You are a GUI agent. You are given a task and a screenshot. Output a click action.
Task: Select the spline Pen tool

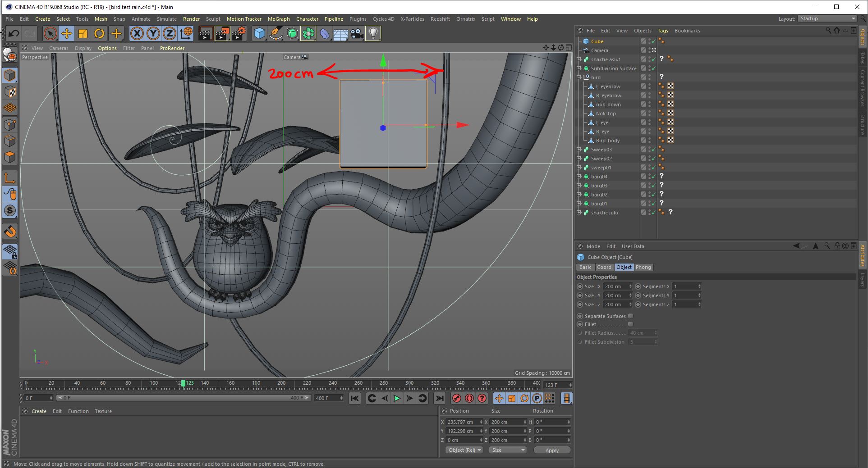276,33
